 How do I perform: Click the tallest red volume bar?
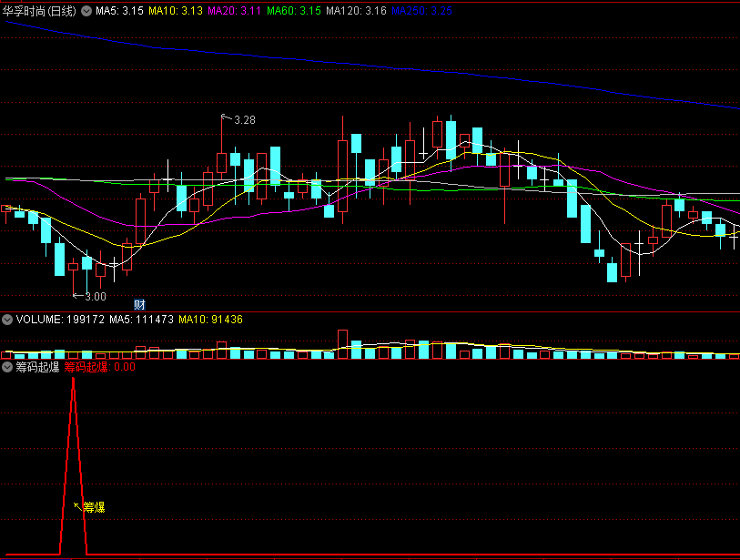(342, 344)
